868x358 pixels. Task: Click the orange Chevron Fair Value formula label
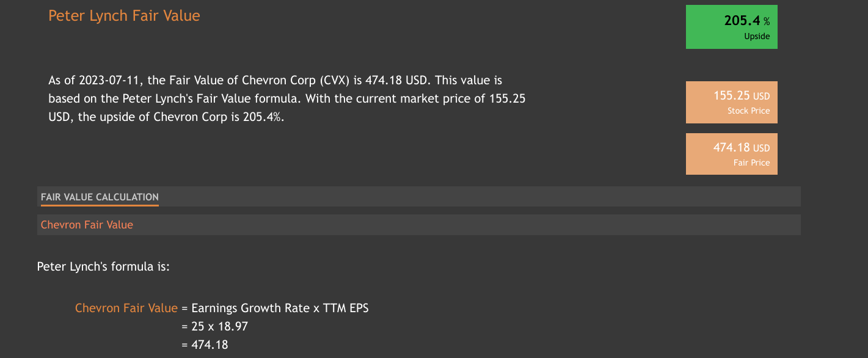coord(126,309)
